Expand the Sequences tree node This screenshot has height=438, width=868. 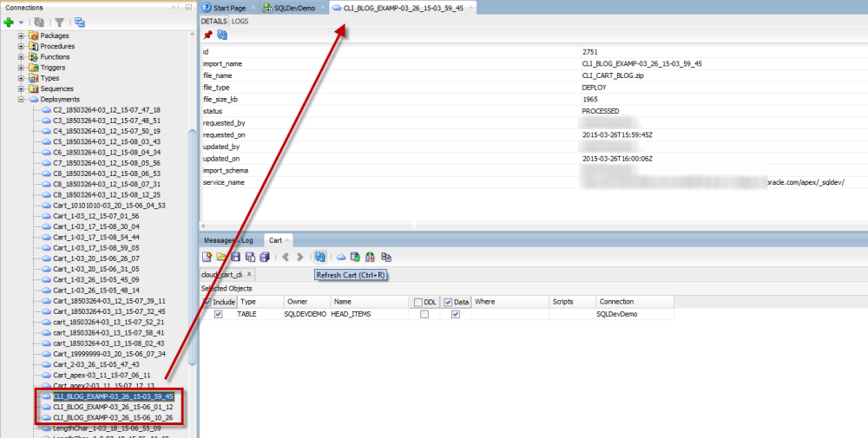pos(21,88)
